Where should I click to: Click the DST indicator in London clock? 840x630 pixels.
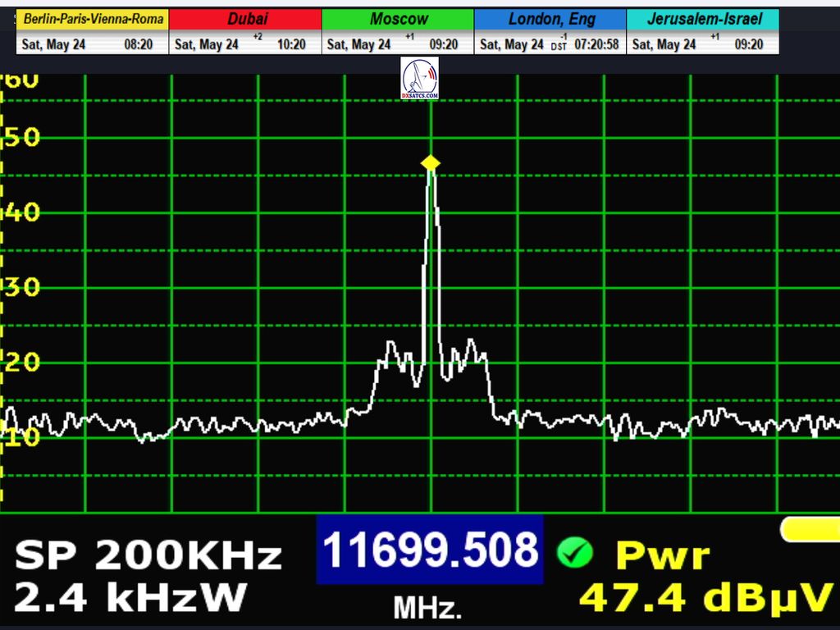click(x=558, y=48)
